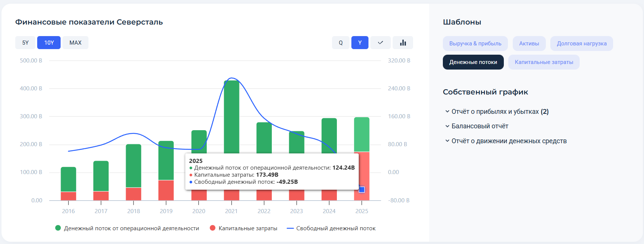
Task: Open the Выручка & прибыль template
Action: [475, 44]
